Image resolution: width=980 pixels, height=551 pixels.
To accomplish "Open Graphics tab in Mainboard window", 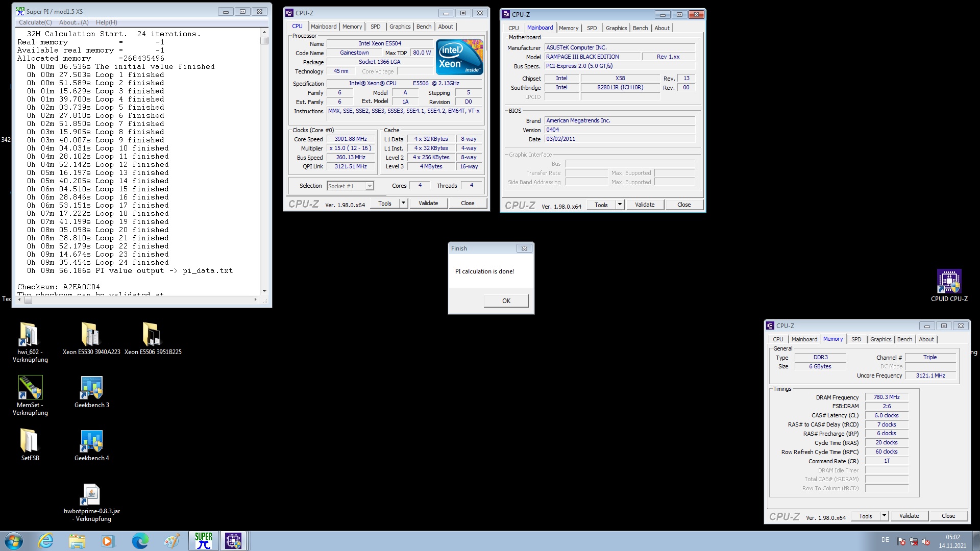I will point(616,28).
